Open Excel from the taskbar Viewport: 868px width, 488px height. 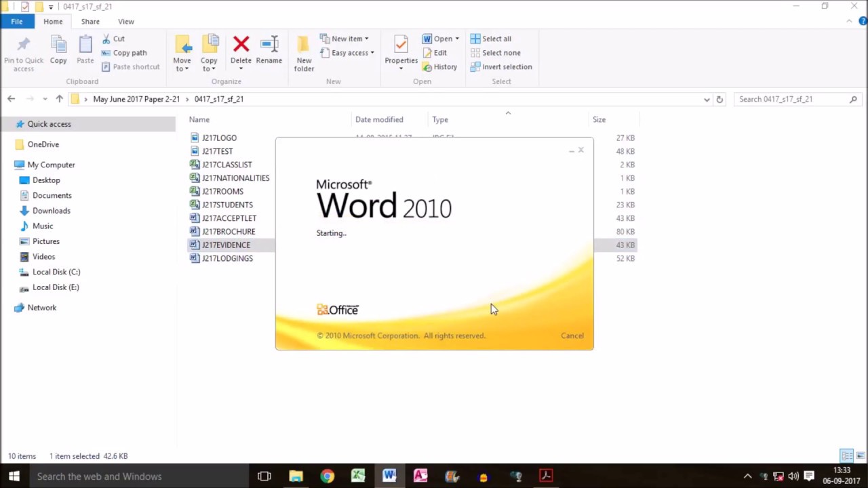point(358,476)
